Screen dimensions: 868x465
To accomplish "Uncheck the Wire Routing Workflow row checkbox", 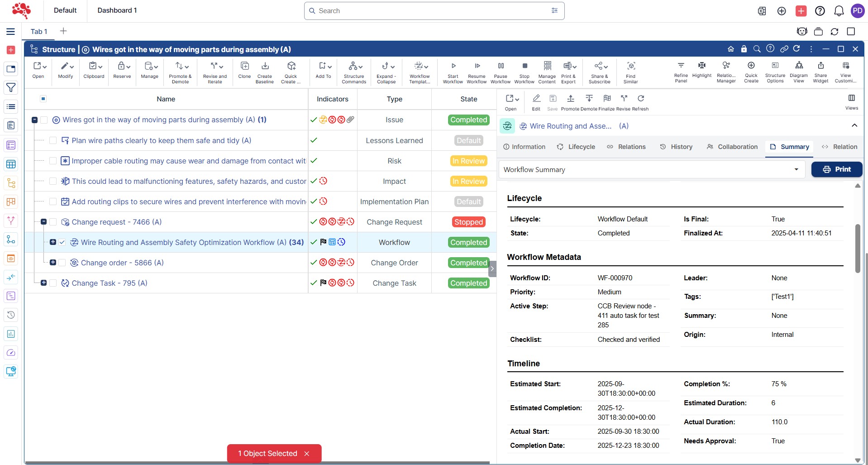I will coord(62,242).
